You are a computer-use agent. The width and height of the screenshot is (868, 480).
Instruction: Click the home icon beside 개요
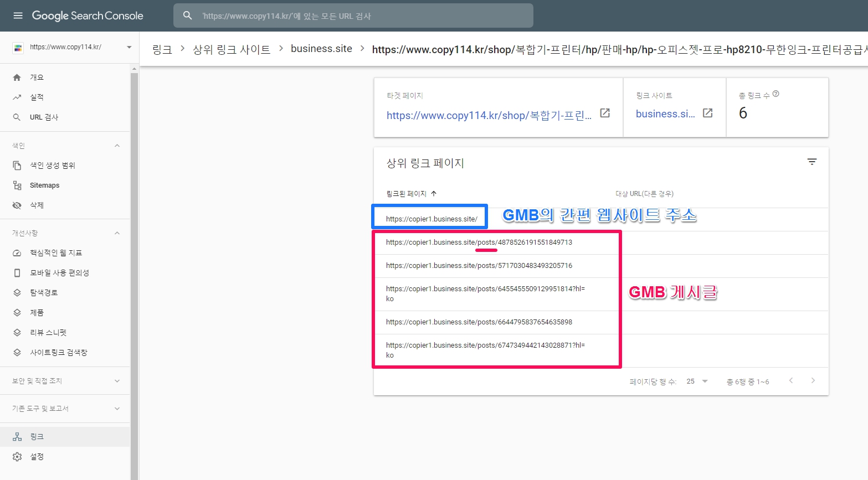tap(17, 78)
